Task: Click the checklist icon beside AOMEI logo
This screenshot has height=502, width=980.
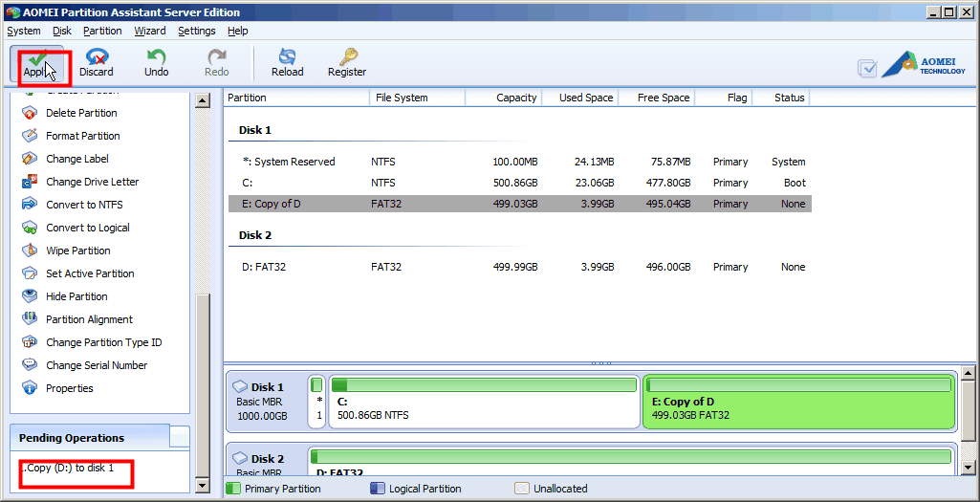Action: (x=867, y=68)
